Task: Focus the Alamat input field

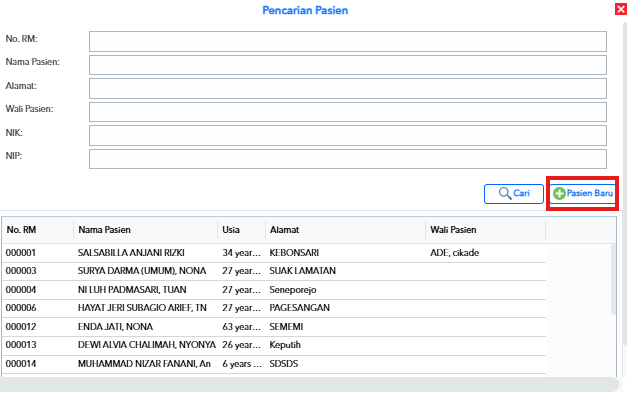Action: click(347, 88)
